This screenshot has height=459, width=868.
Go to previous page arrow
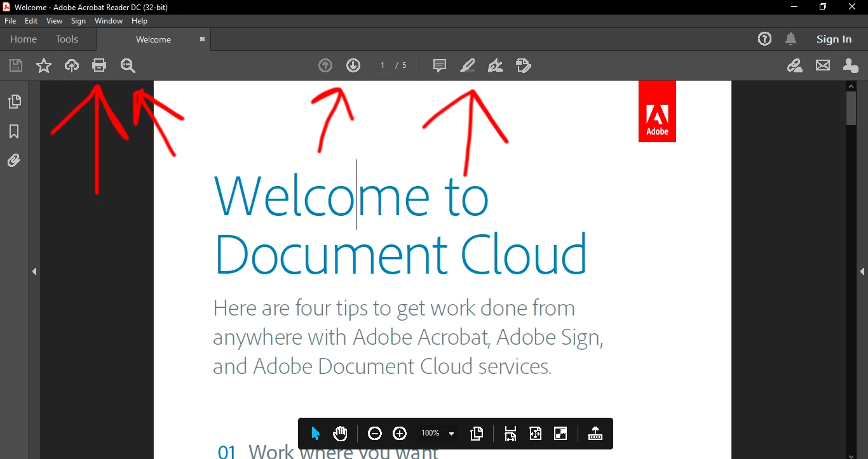point(325,65)
